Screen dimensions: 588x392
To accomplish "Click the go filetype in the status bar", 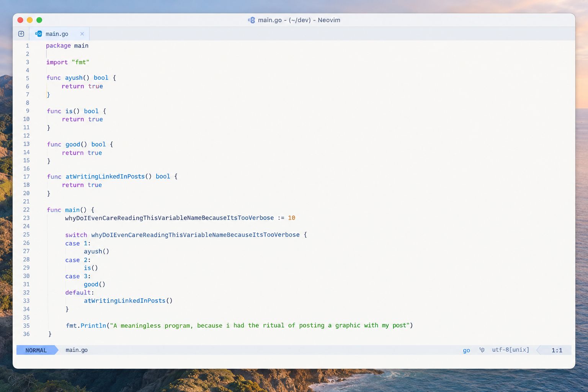I will (466, 350).
